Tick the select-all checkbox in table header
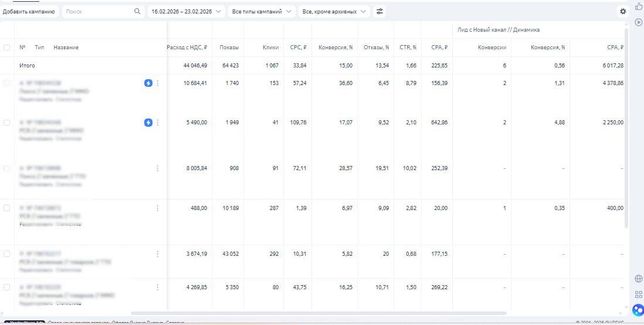The image size is (644, 325). coord(7,48)
